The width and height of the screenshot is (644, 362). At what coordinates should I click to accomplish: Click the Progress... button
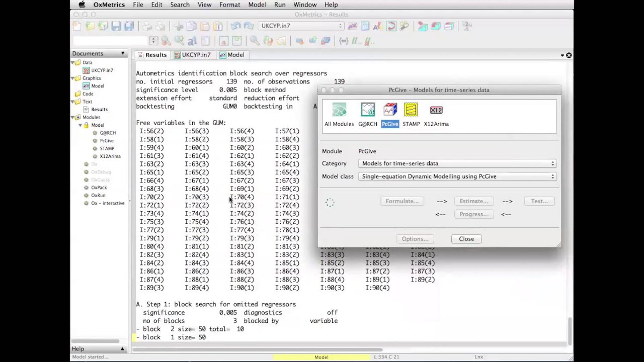point(473,214)
